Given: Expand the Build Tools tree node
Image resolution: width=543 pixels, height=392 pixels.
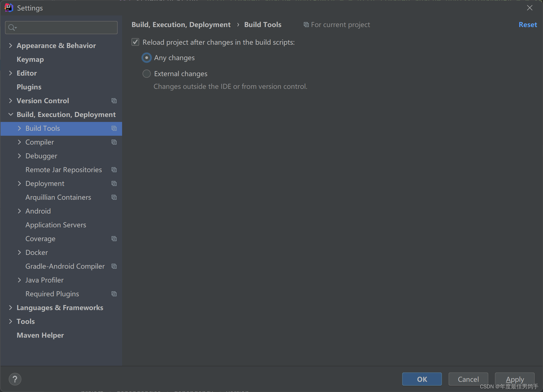Looking at the screenshot, I should point(19,128).
